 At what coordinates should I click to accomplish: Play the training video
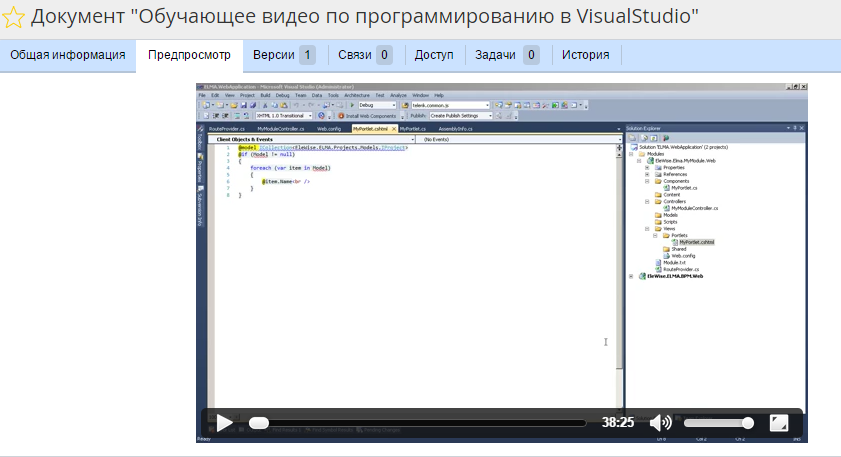224,423
